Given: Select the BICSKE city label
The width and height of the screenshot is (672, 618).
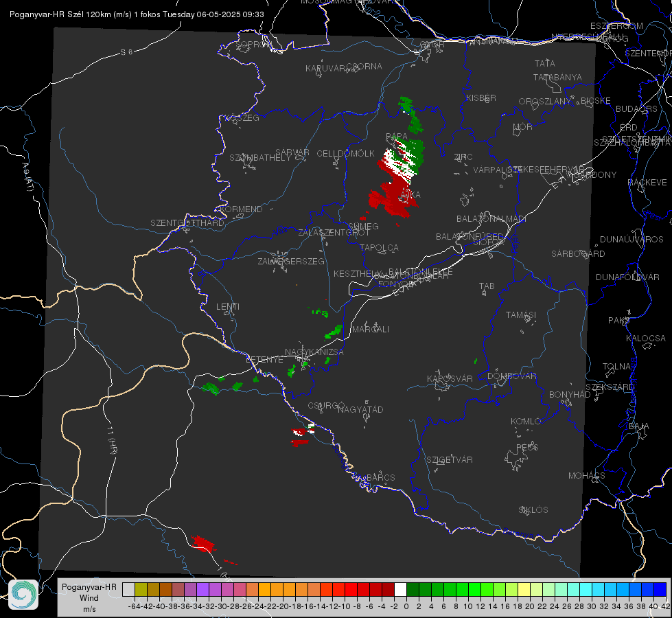Looking at the screenshot, I should (595, 101).
